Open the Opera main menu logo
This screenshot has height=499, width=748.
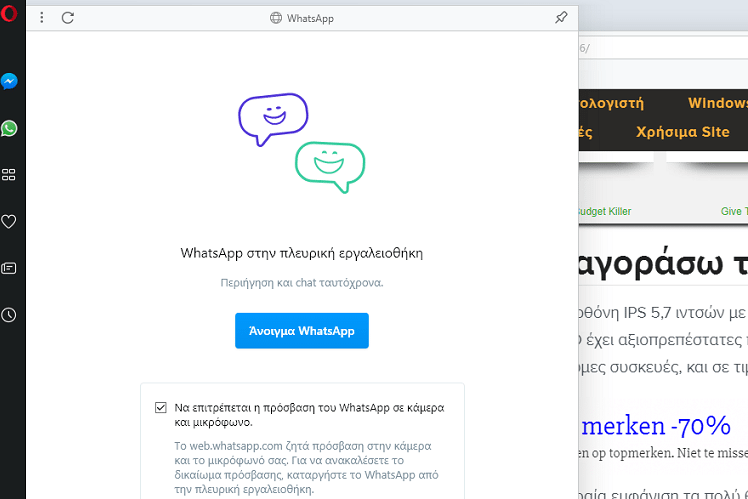click(x=8, y=13)
